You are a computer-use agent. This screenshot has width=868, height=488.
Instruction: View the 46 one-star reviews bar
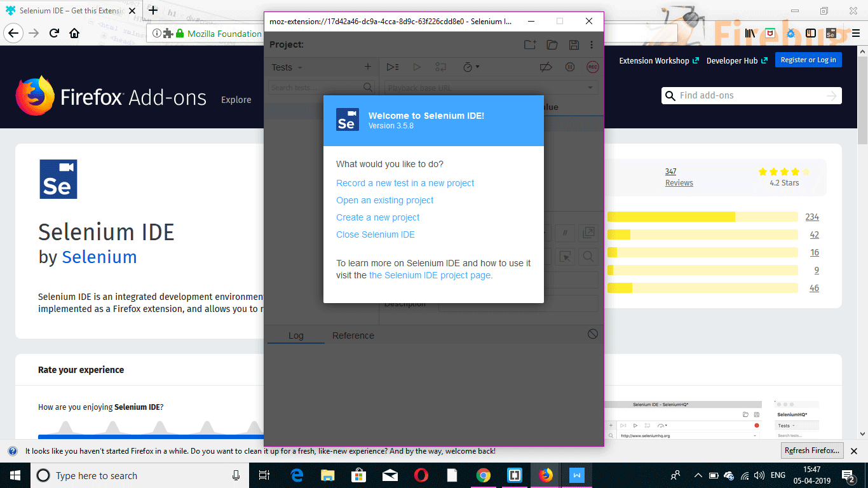point(702,288)
